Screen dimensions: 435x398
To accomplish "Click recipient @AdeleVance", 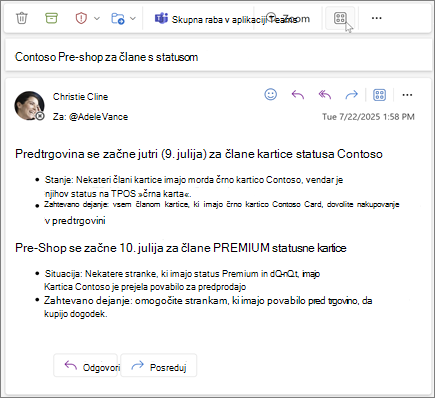I will (98, 117).
